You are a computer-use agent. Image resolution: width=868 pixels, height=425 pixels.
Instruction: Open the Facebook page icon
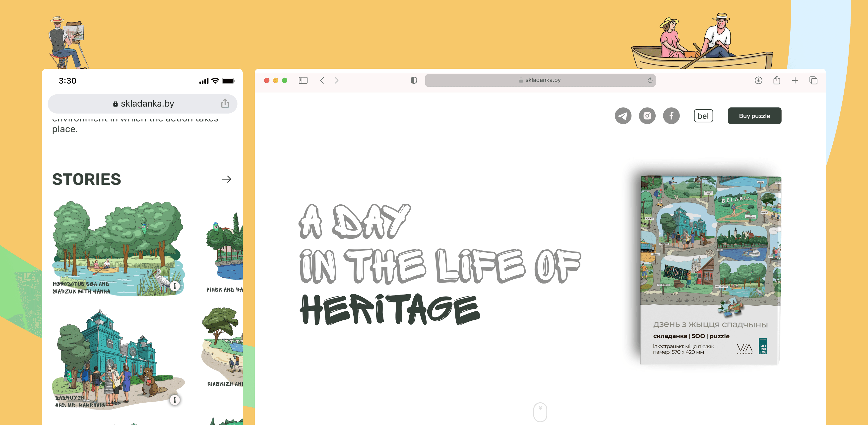pyautogui.click(x=672, y=116)
